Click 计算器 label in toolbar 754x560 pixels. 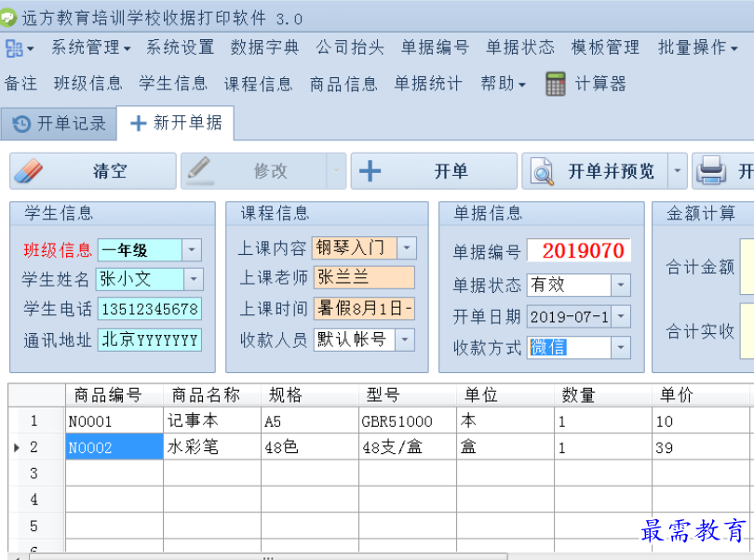click(600, 84)
